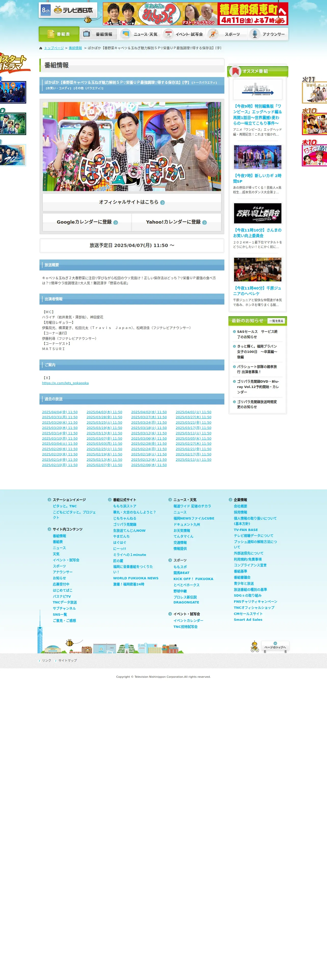The height and width of the screenshot is (980, 327).
Task: Click the 火11 side banner
Action: tap(315, 90)
